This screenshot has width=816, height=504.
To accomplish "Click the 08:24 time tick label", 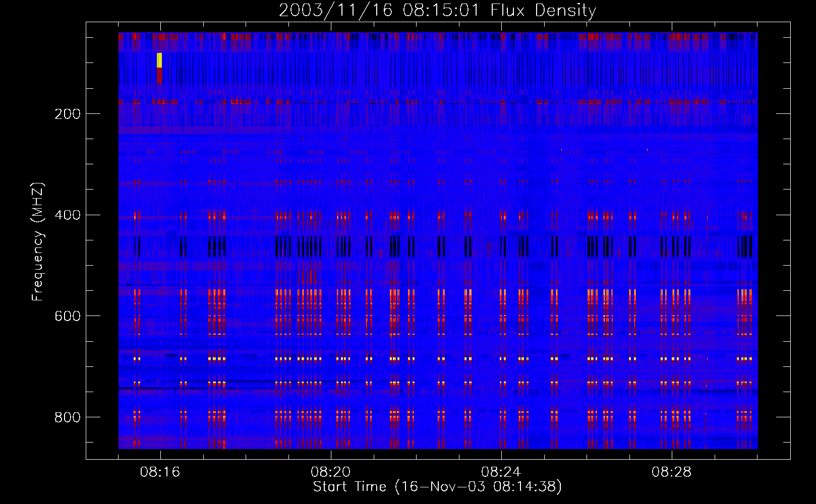I will coord(501,472).
